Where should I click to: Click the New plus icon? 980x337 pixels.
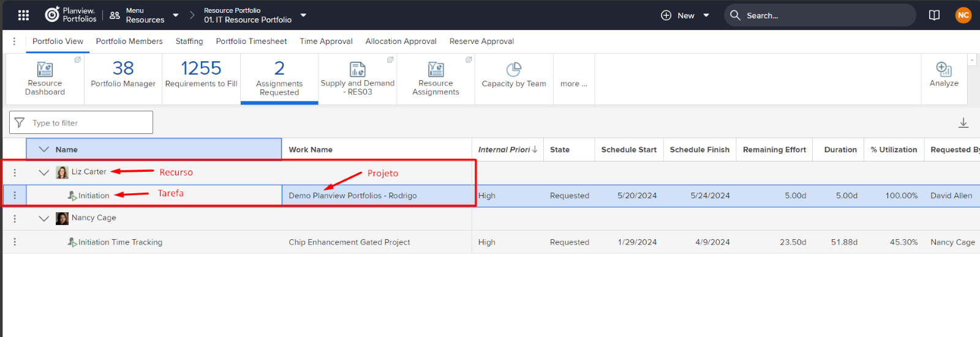click(666, 15)
